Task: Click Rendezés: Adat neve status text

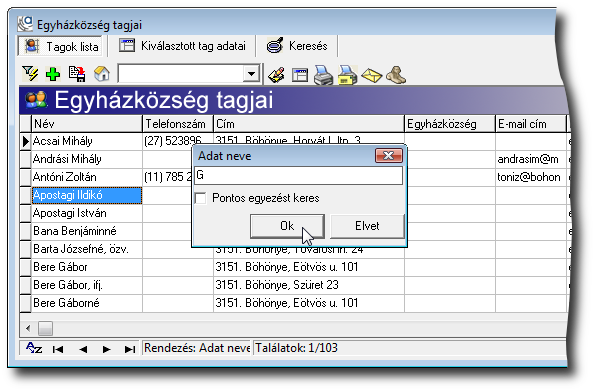Action: pyautogui.click(x=197, y=348)
